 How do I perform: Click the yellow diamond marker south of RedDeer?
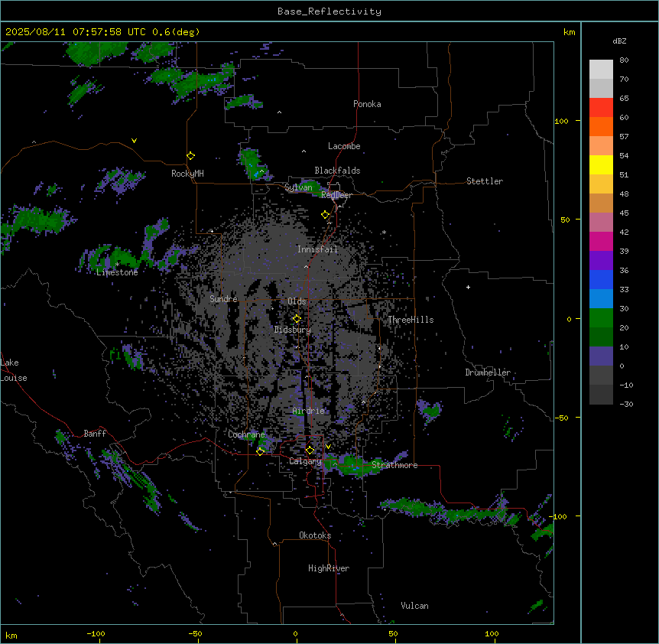click(325, 215)
